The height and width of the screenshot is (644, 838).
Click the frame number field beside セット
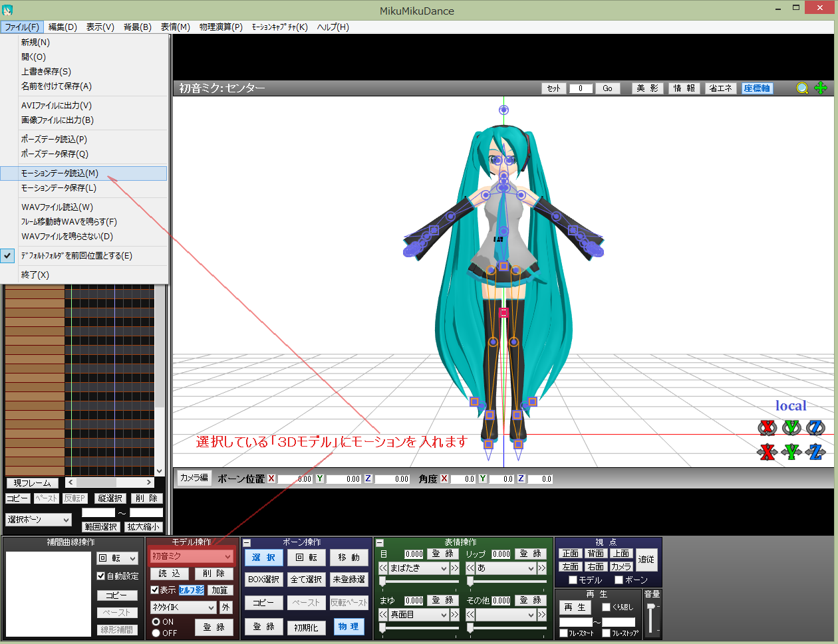(x=581, y=88)
